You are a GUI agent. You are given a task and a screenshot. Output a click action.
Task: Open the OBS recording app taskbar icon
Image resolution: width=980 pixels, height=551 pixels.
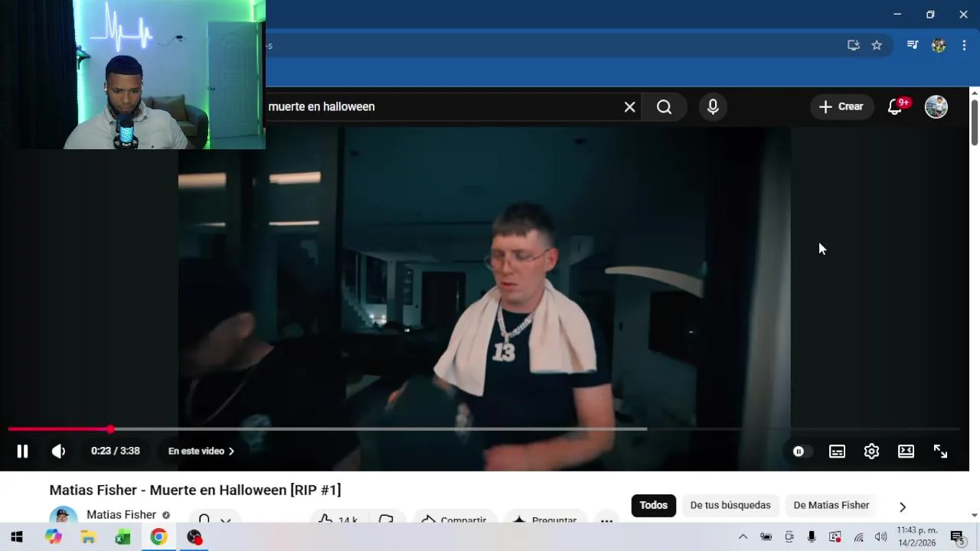pos(194,537)
